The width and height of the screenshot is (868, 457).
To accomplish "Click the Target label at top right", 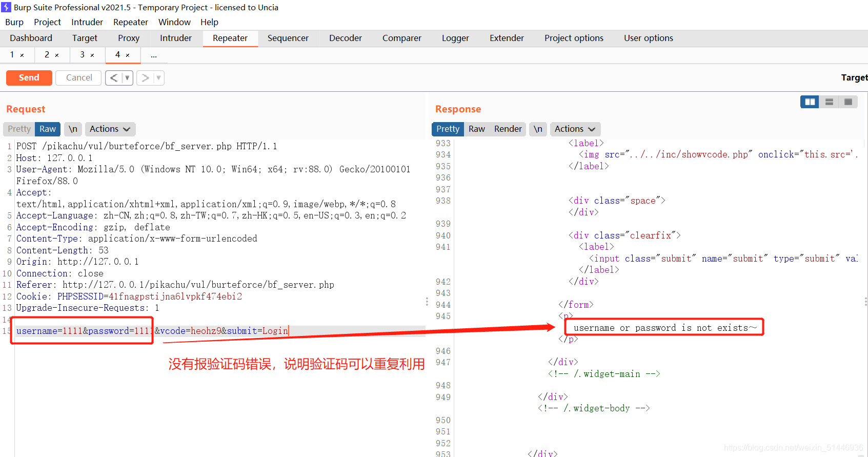I will 854,77.
